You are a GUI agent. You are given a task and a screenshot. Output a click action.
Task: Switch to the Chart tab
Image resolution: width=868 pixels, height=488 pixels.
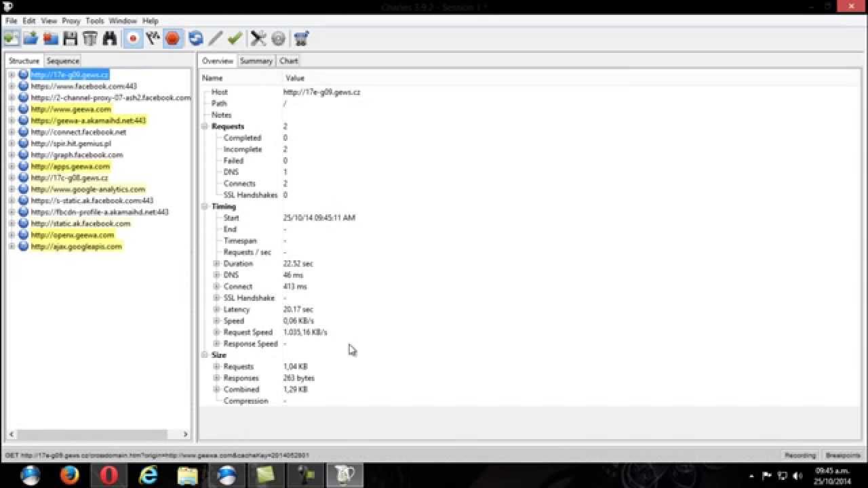289,61
